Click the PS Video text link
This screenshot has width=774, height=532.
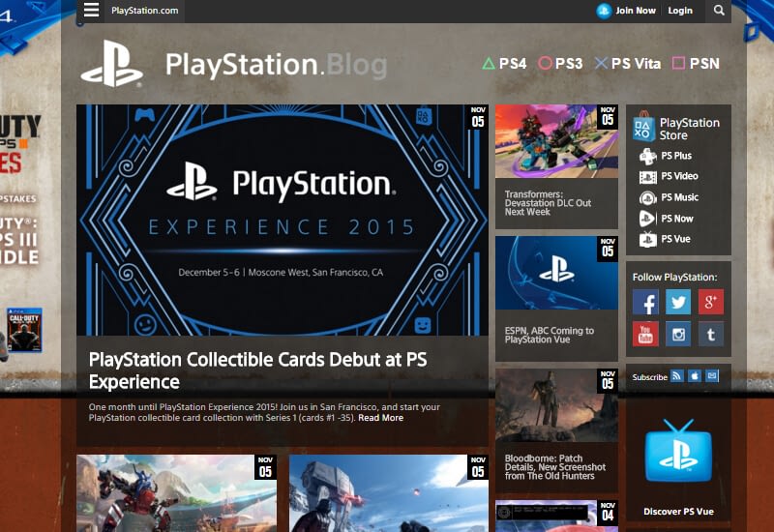[679, 176]
